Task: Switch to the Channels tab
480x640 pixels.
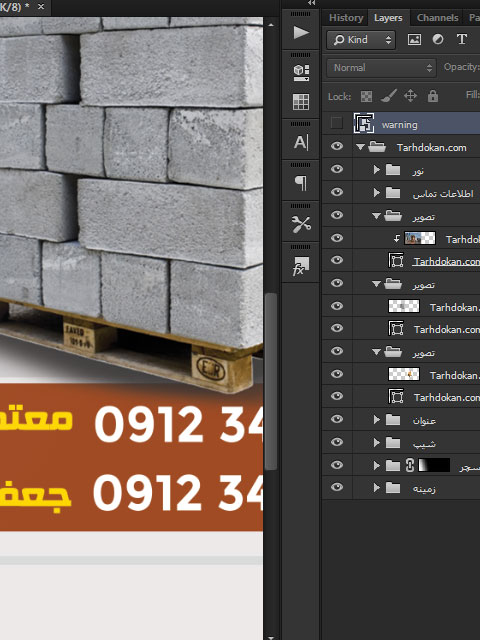Action: coord(438,18)
